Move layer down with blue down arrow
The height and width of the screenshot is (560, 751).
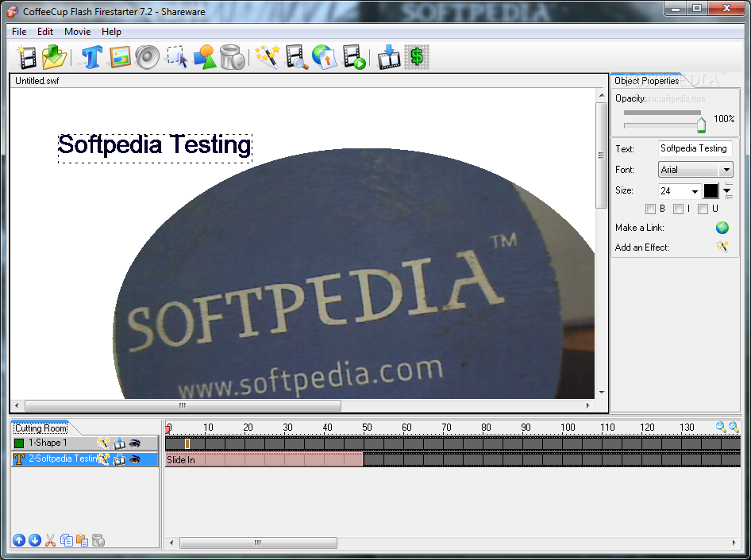pos(34,540)
